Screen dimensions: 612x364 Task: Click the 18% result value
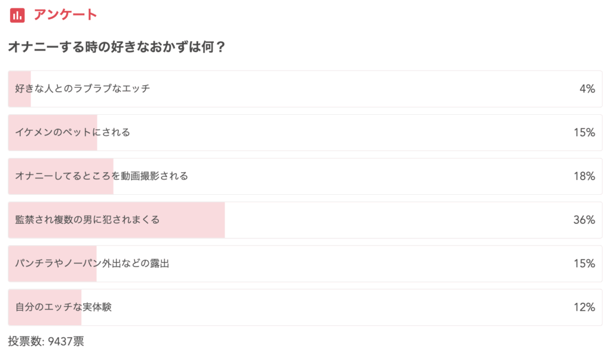584,176
